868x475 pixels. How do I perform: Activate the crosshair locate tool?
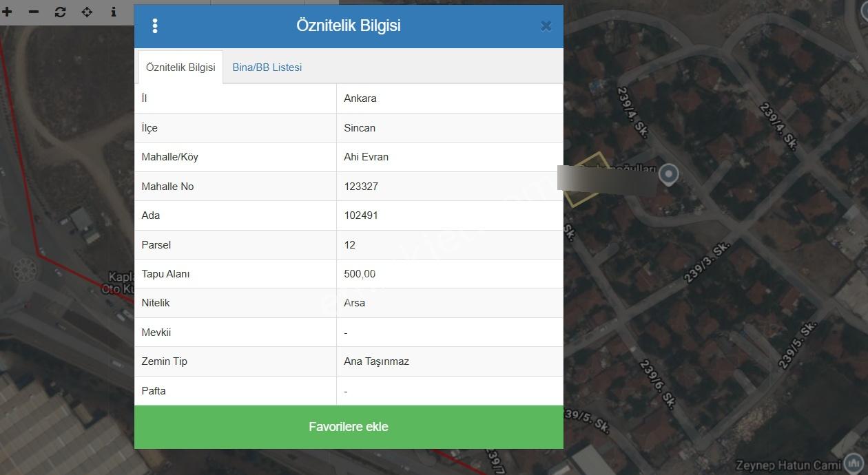87,12
